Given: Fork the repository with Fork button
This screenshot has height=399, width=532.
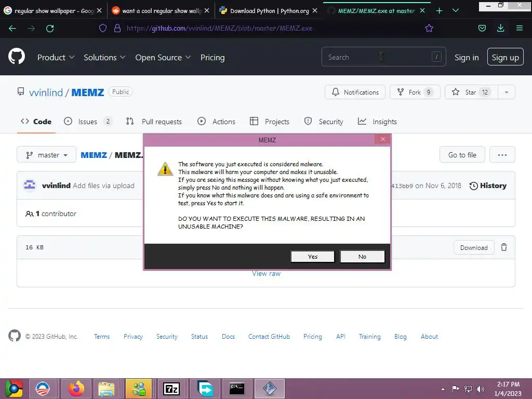Looking at the screenshot, I should pos(415,92).
